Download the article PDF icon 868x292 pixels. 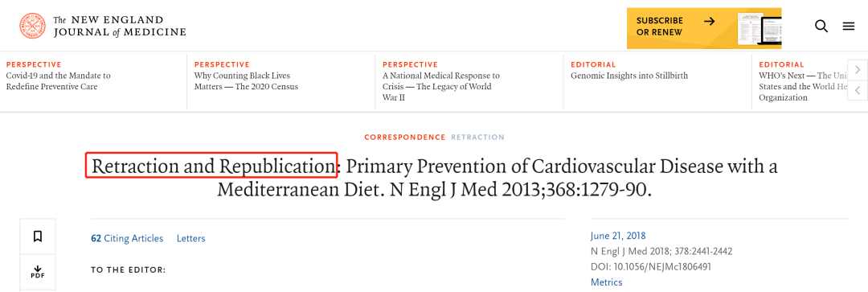pos(38,272)
